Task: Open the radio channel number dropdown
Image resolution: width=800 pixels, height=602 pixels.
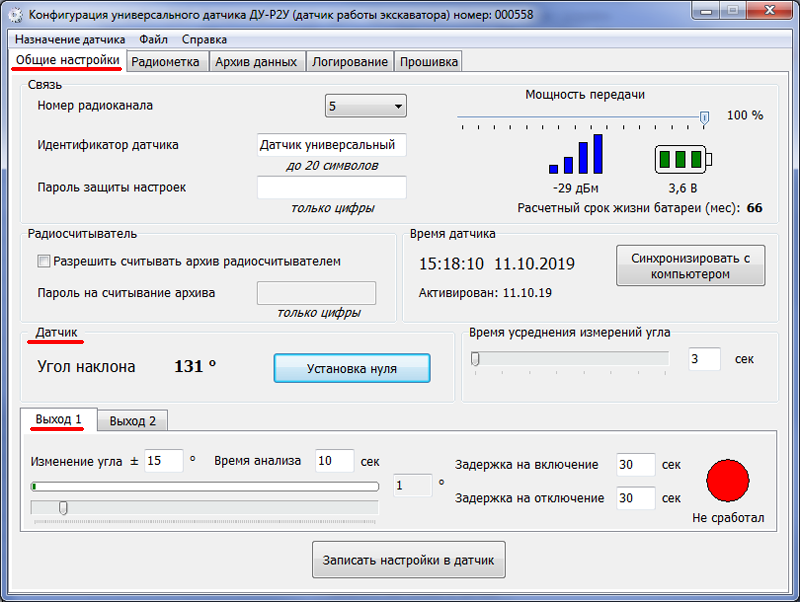Action: coord(365,106)
